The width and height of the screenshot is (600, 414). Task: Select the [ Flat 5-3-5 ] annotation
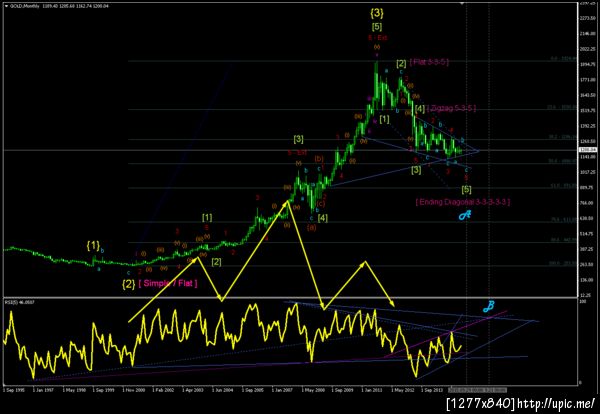pyautogui.click(x=429, y=62)
